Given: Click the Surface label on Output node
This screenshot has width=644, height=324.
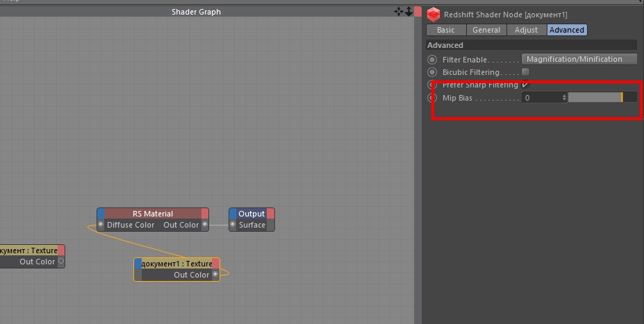Looking at the screenshot, I should pyautogui.click(x=252, y=225).
